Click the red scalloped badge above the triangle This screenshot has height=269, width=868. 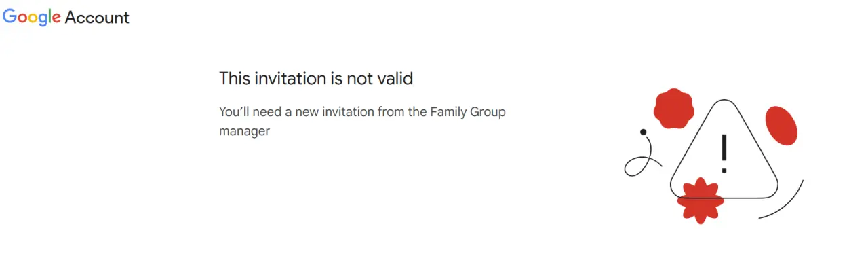pos(673,109)
